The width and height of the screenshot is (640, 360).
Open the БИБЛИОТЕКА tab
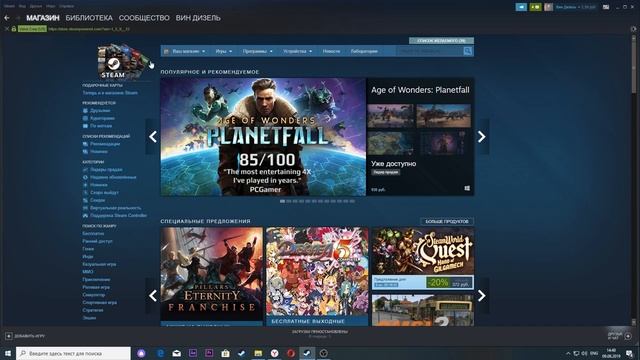pyautogui.click(x=89, y=18)
